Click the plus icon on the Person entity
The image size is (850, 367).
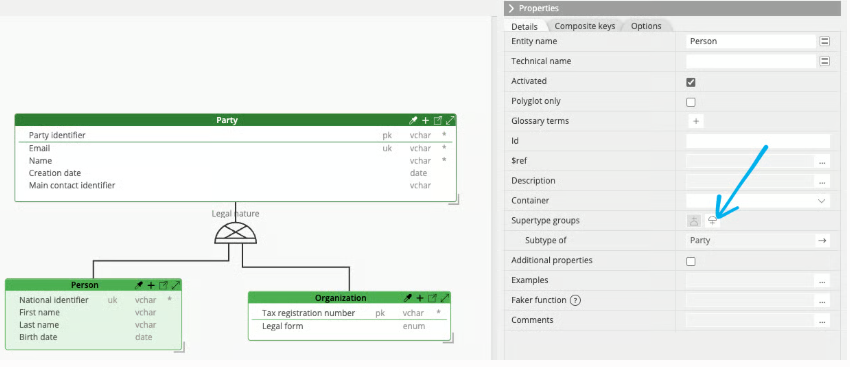(x=151, y=285)
